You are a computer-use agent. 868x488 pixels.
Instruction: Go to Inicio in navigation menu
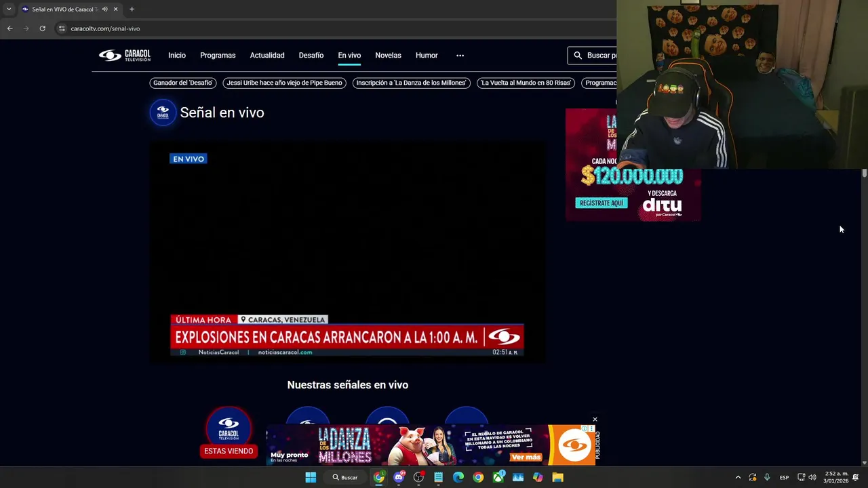click(177, 56)
